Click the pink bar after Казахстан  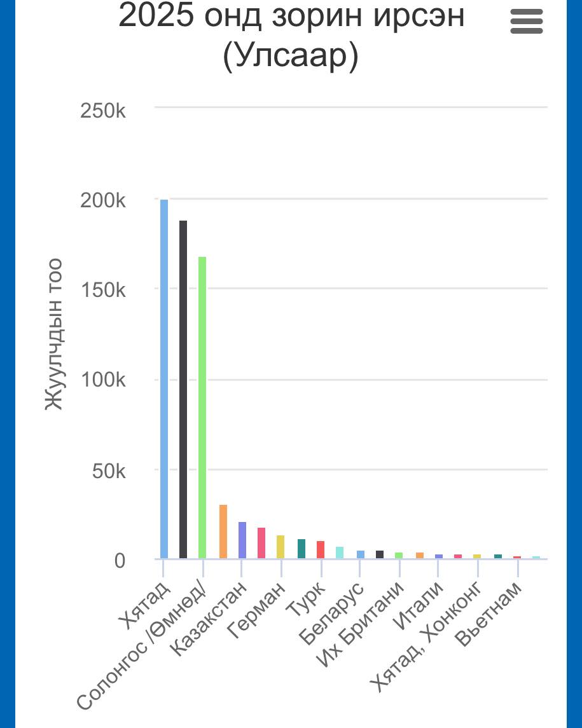[x=261, y=543]
